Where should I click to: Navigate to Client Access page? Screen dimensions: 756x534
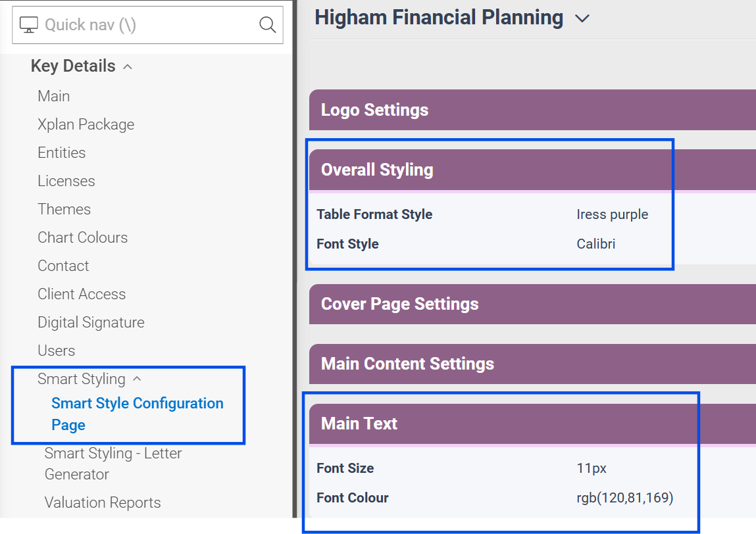pyautogui.click(x=82, y=294)
